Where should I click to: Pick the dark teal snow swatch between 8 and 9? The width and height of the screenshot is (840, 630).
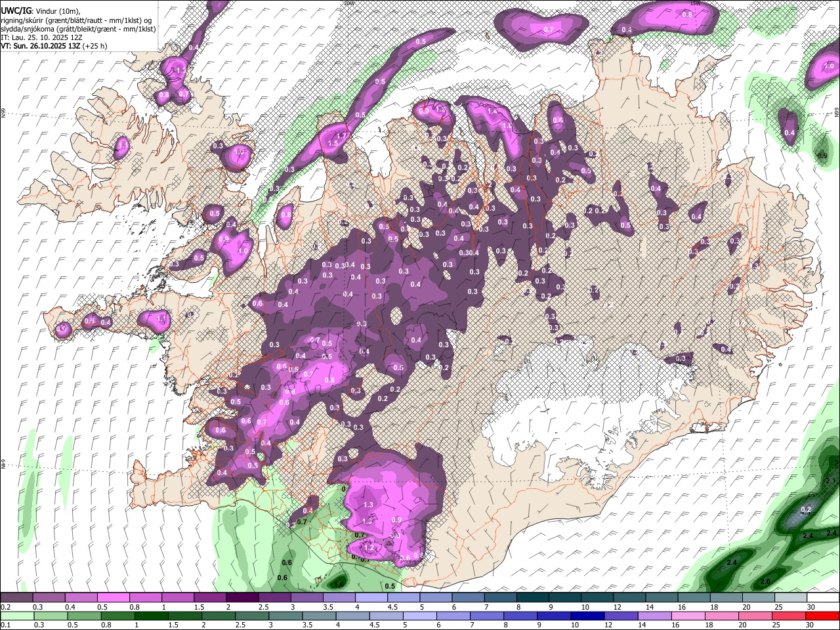click(x=533, y=597)
